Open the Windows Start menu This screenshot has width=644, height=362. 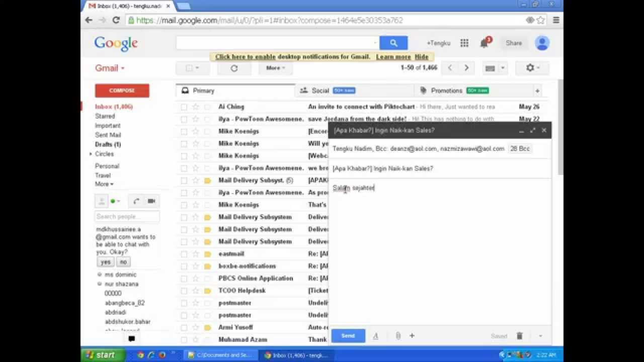pos(103,355)
